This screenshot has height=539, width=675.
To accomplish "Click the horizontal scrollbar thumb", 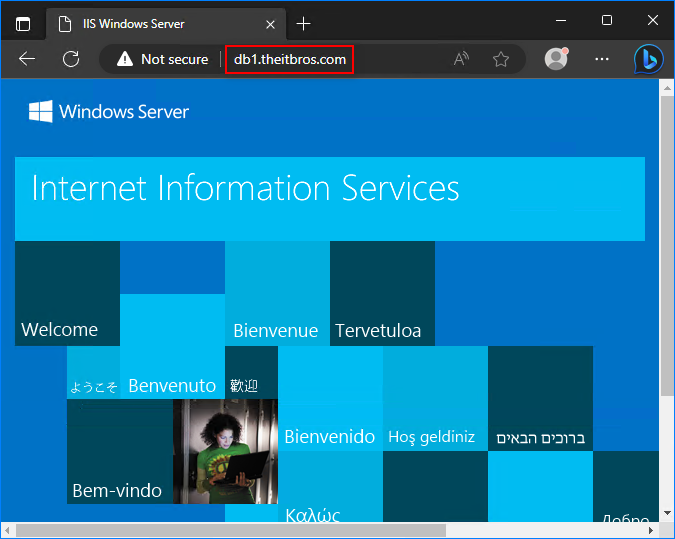I will pyautogui.click(x=231, y=530).
